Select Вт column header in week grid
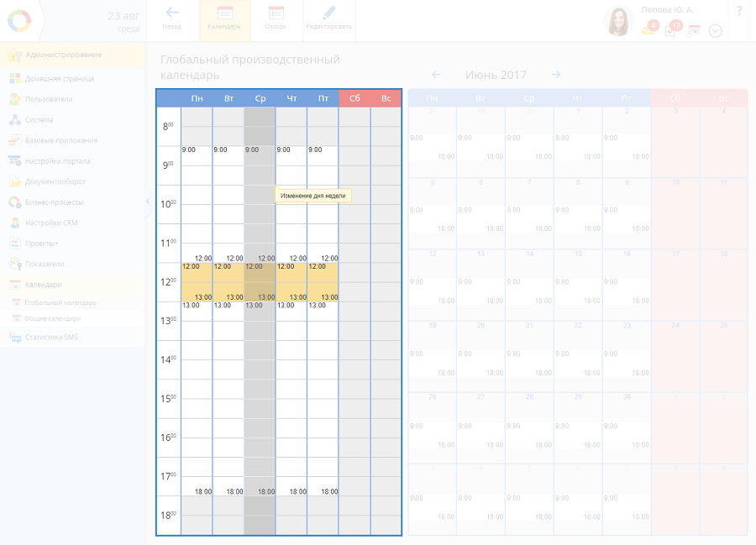The width and height of the screenshot is (756, 545). (228, 98)
